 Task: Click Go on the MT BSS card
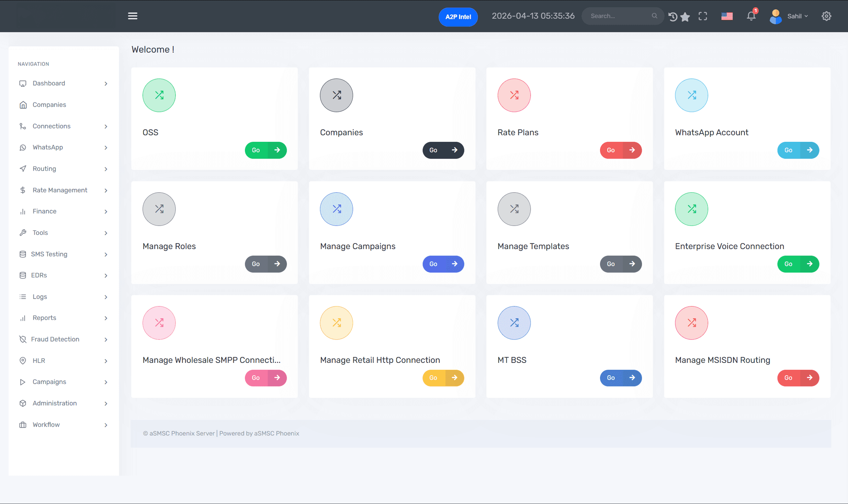click(621, 378)
